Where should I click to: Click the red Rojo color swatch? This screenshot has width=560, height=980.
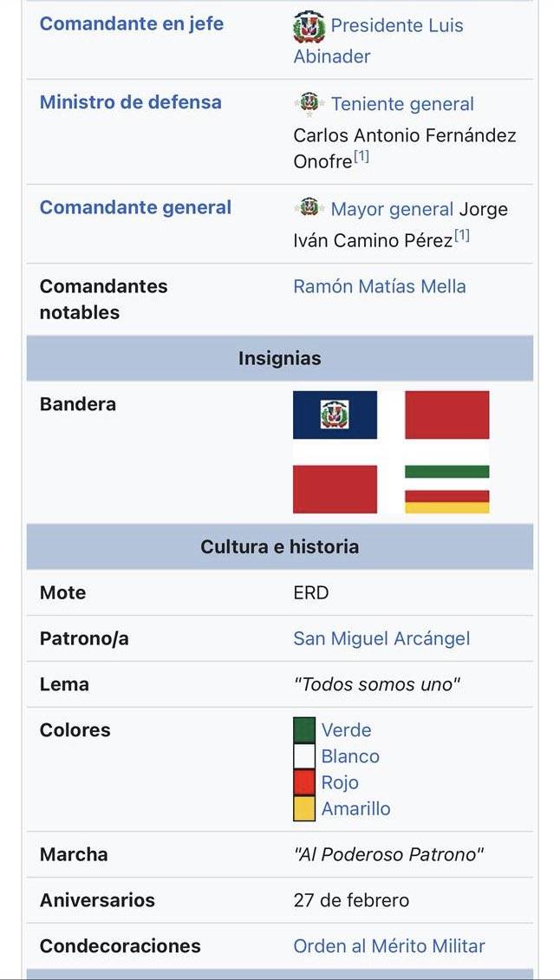pyautogui.click(x=304, y=782)
